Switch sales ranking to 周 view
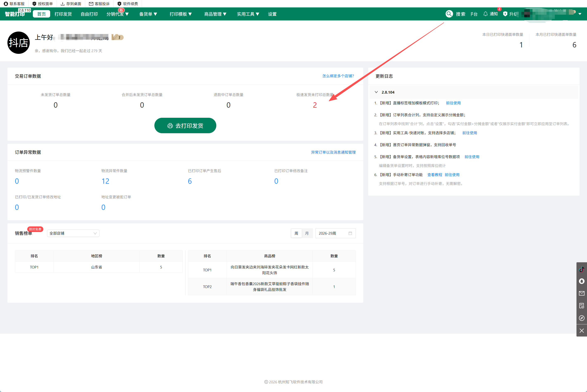Screen dimensions: 587x392 point(296,233)
